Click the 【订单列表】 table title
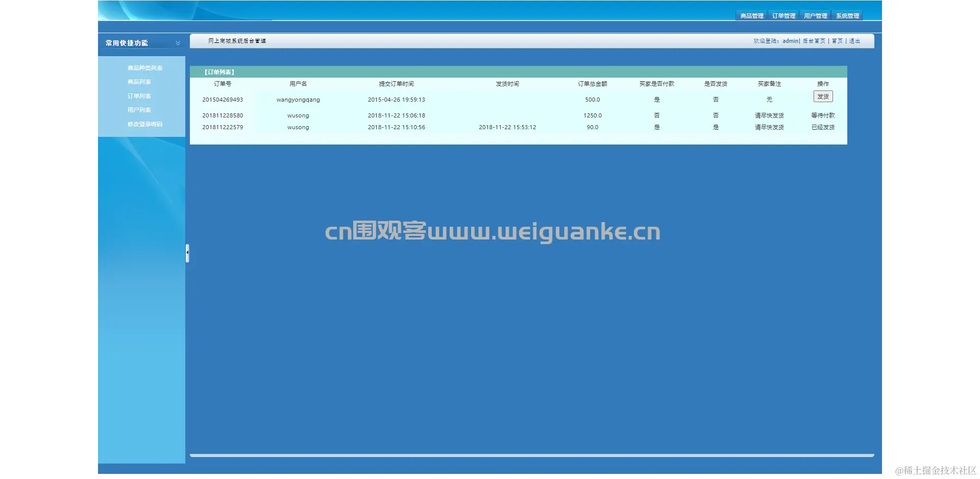This screenshot has width=980, height=479. [219, 72]
